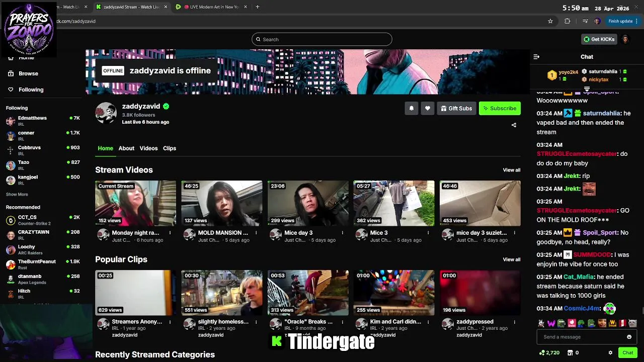The height and width of the screenshot is (362, 644).
Task: Open the browser extensions puzzle icon
Action: pyautogui.click(x=568, y=21)
